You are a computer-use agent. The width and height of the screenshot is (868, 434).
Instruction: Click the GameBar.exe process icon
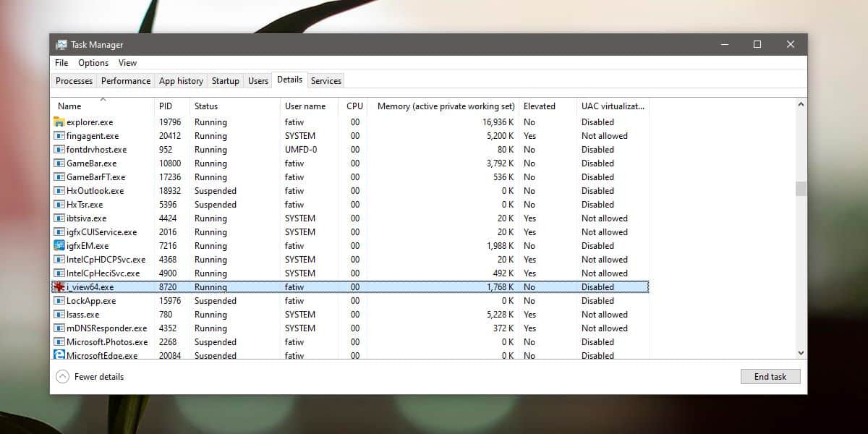pos(59,163)
